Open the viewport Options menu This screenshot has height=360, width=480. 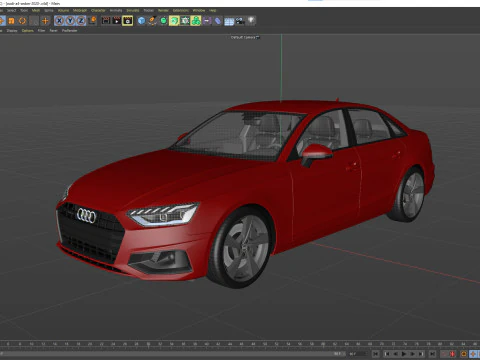click(x=28, y=31)
